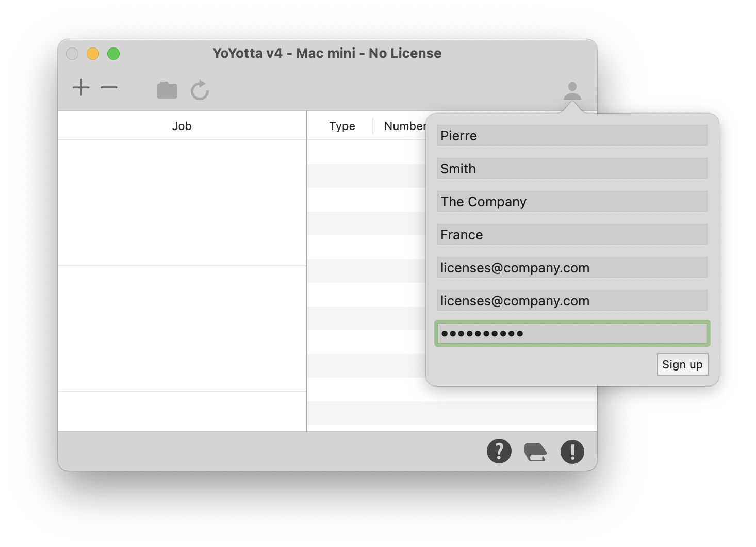Click the plus icon to add job
The image size is (756, 547).
click(x=81, y=88)
